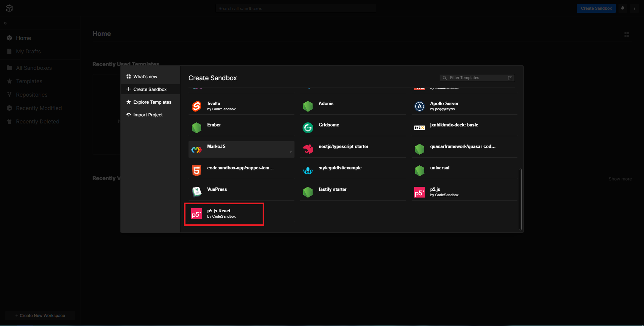Click the styleguidist octopus icon

(x=308, y=171)
